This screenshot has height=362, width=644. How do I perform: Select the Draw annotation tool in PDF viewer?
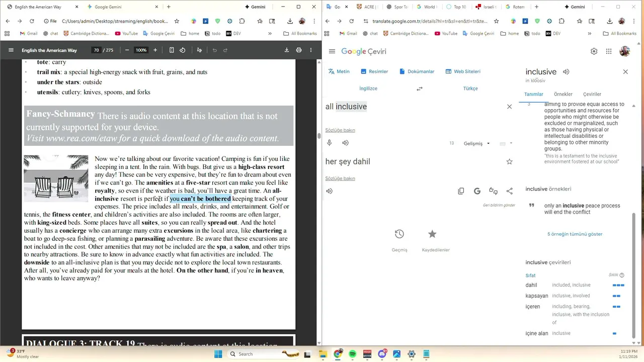pos(199,50)
